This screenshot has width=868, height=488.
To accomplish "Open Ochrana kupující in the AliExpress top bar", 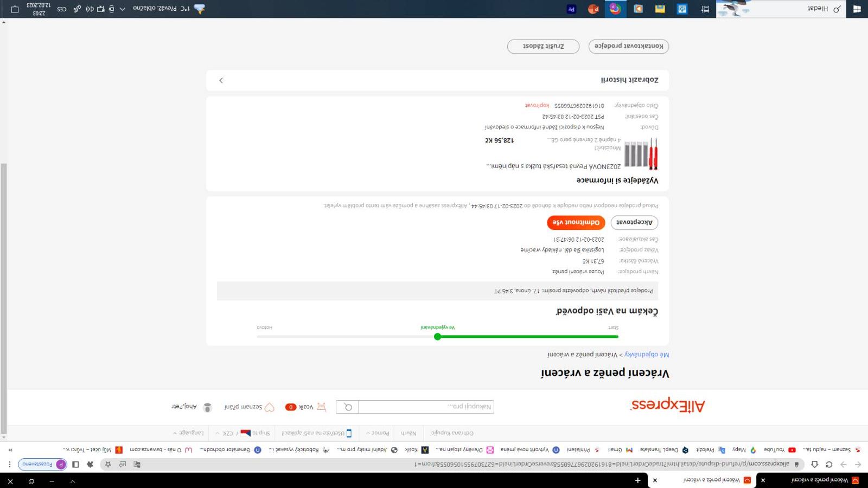I will pos(451,433).
